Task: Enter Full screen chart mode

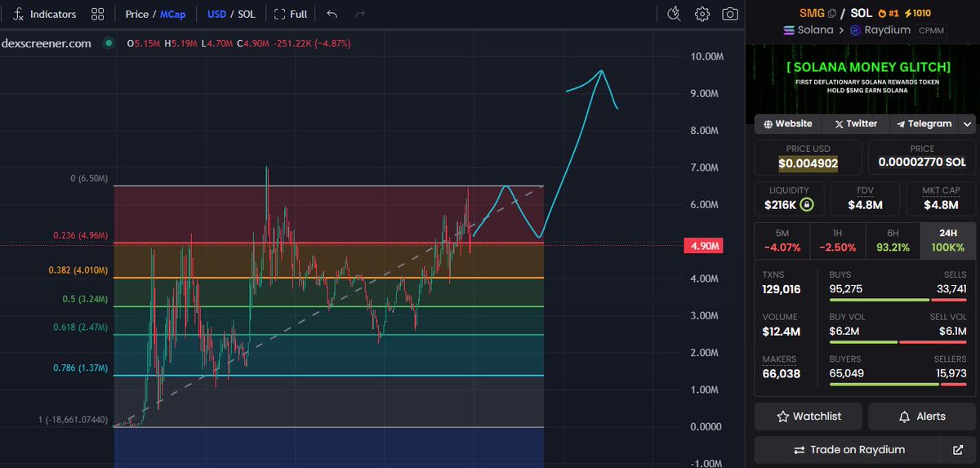Action: 291,14
